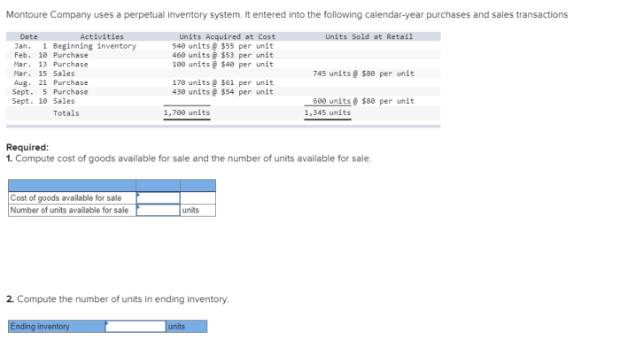Click the Number of units available input field
The image size is (620, 364).
pos(159,210)
